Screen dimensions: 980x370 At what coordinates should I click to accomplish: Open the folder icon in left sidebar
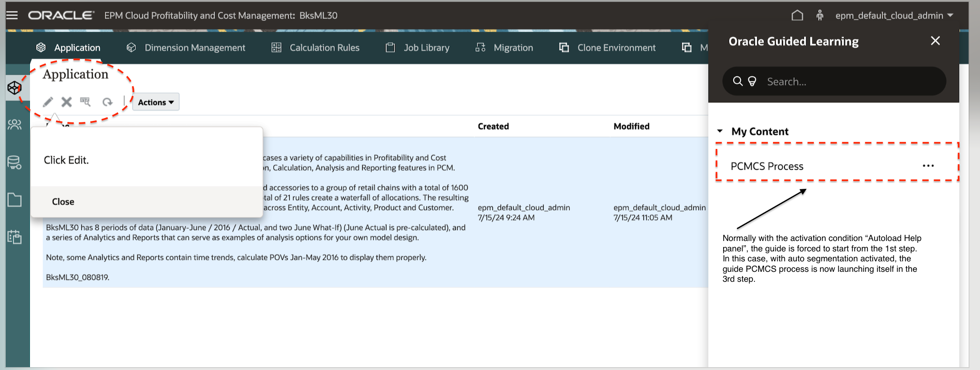[15, 200]
